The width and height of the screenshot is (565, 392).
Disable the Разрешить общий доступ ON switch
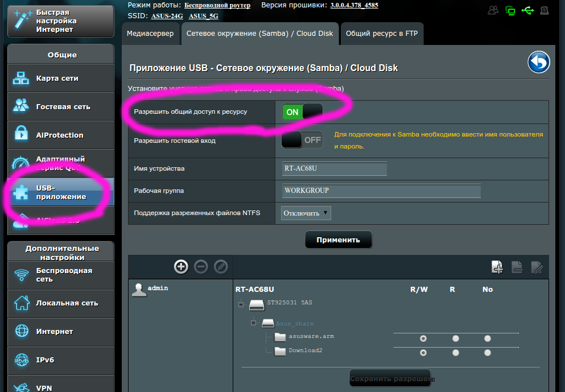click(302, 112)
